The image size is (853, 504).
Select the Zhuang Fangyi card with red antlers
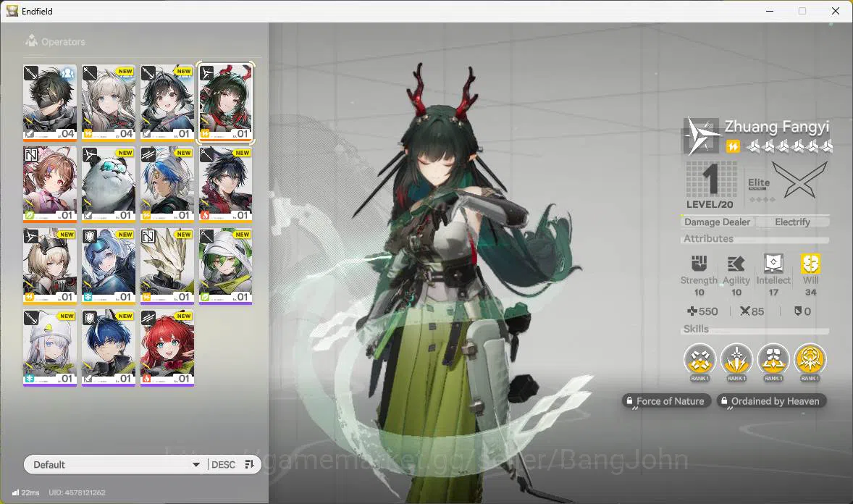click(226, 103)
